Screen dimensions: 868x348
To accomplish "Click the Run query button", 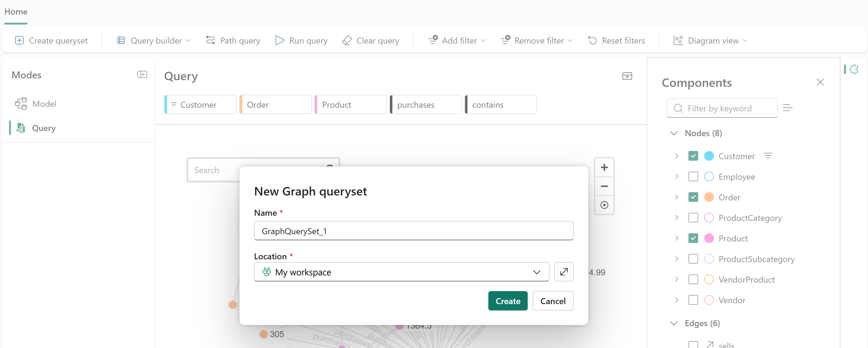I will coord(301,41).
